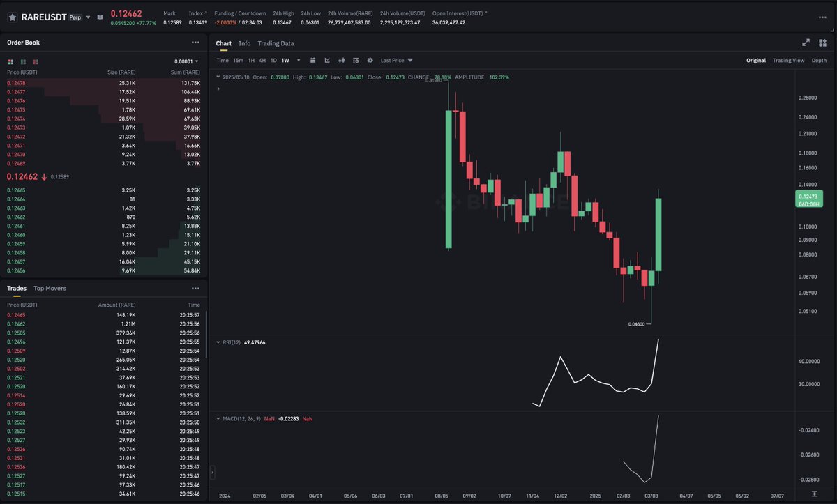
Task: Click the 24h High value 0.13467
Action: (x=282, y=22)
